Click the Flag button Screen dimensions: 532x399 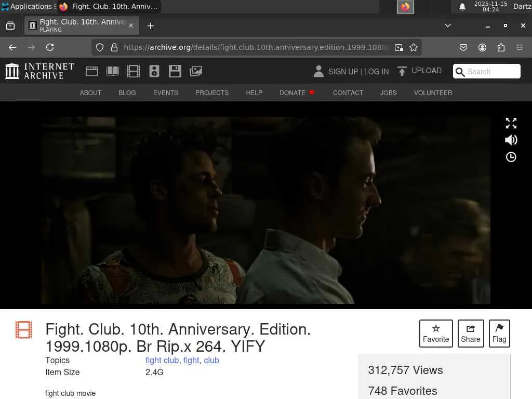499,334
